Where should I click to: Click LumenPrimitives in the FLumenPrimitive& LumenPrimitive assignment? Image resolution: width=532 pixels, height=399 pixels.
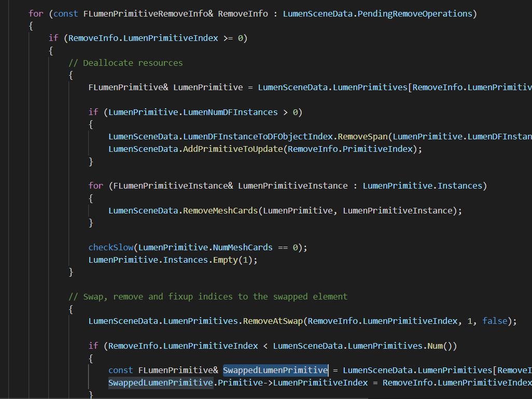click(370, 88)
